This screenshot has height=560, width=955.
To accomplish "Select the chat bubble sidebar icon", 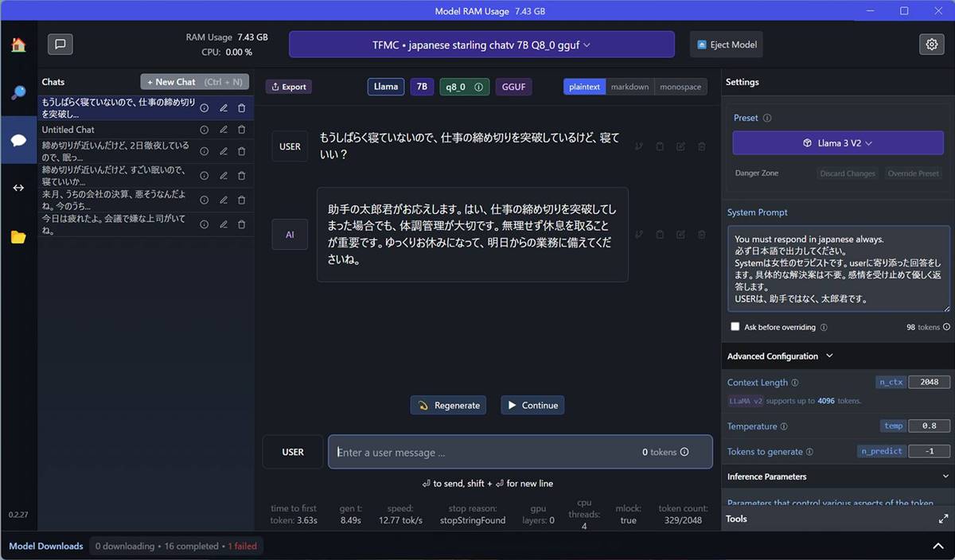I will [18, 140].
